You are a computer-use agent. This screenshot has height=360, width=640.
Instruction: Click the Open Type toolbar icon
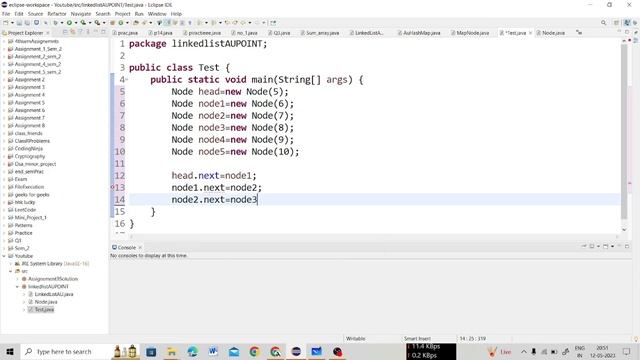click(x=136, y=23)
